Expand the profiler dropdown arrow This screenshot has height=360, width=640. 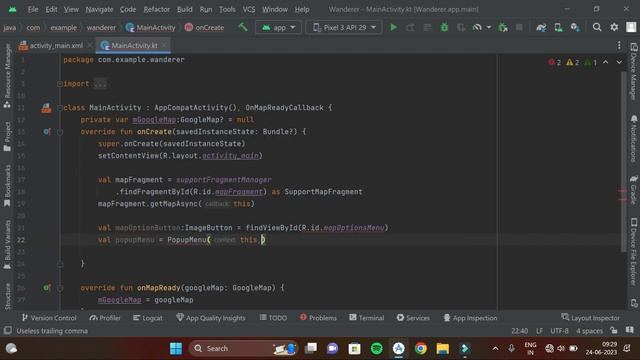[x=489, y=27]
